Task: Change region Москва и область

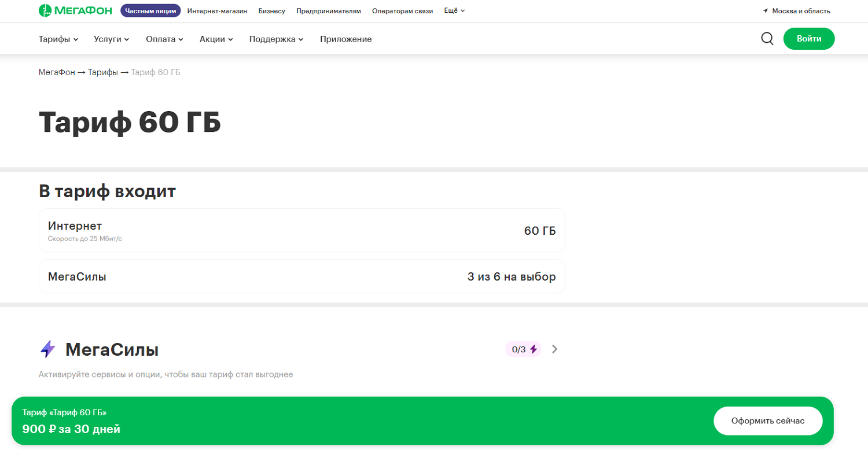Action: pyautogui.click(x=801, y=11)
